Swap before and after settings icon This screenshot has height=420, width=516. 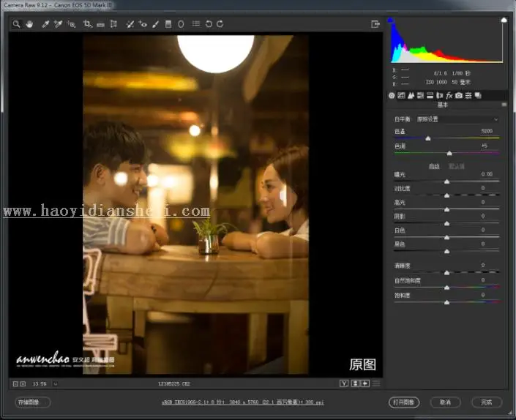356,383
